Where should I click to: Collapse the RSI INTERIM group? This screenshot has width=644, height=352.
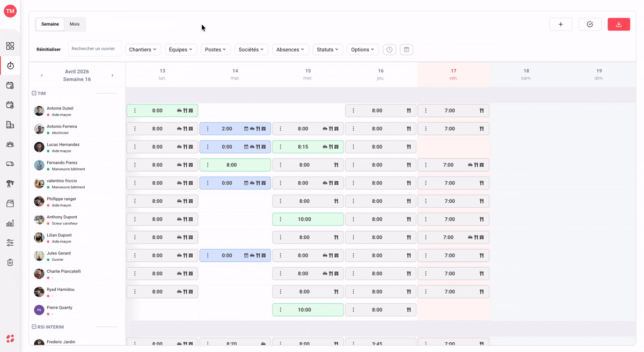click(x=34, y=327)
